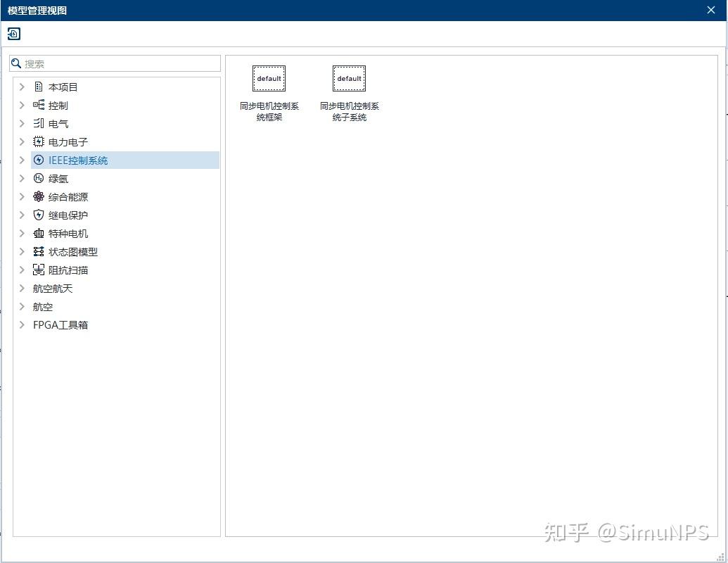Click the motor icon beside 特种电机

click(38, 233)
